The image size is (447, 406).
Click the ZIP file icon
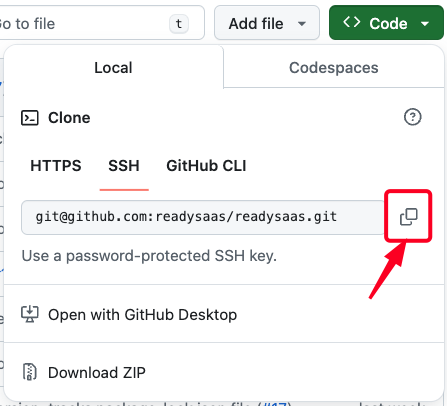(x=30, y=372)
